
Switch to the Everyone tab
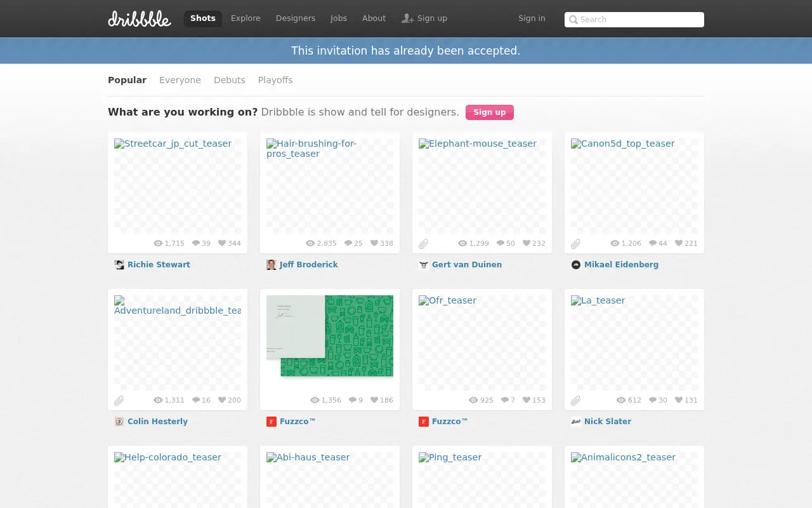180,80
